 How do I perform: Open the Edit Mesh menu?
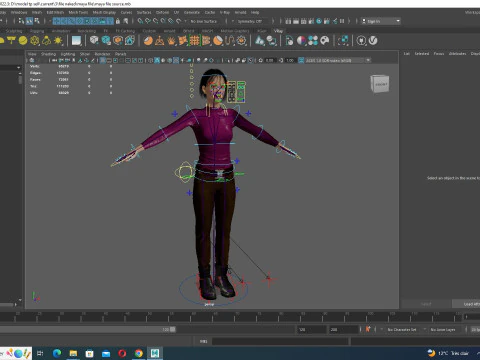55,12
